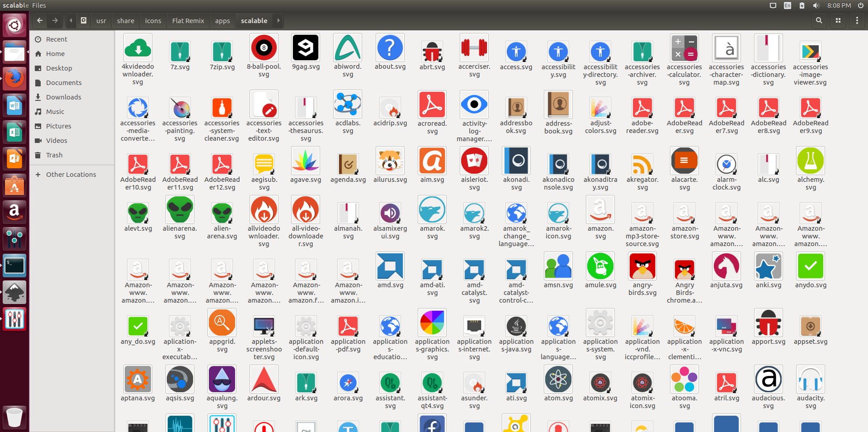868x432 pixels.
Task: Select the atom.svg file icon
Action: click(558, 379)
